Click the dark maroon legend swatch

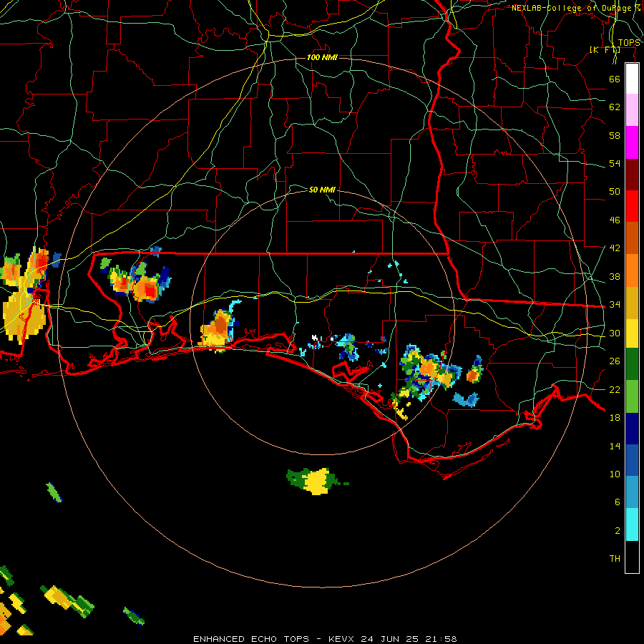[632, 175]
